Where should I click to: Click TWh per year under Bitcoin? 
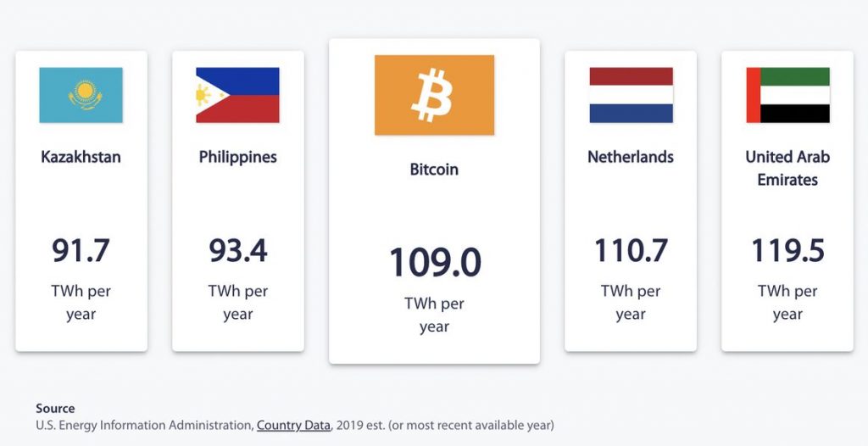[x=435, y=315]
